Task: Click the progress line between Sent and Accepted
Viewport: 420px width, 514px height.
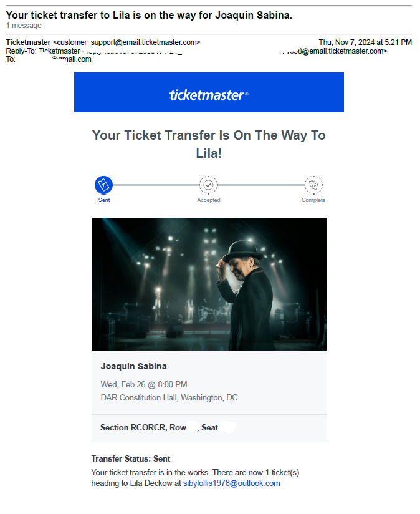Action: click(156, 185)
